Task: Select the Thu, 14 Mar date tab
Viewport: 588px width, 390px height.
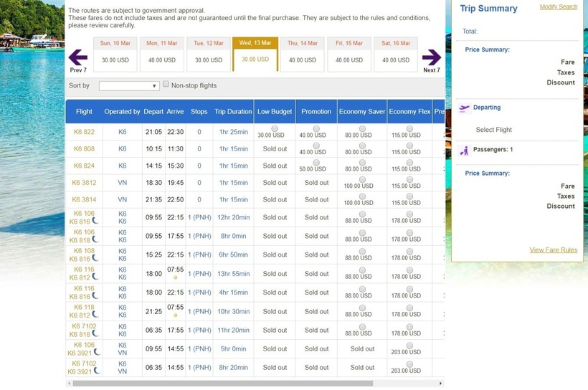Action: 302,54
